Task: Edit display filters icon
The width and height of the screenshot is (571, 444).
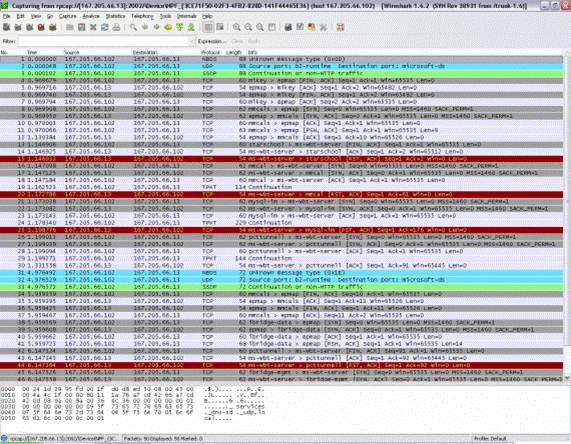Action: pos(300,27)
